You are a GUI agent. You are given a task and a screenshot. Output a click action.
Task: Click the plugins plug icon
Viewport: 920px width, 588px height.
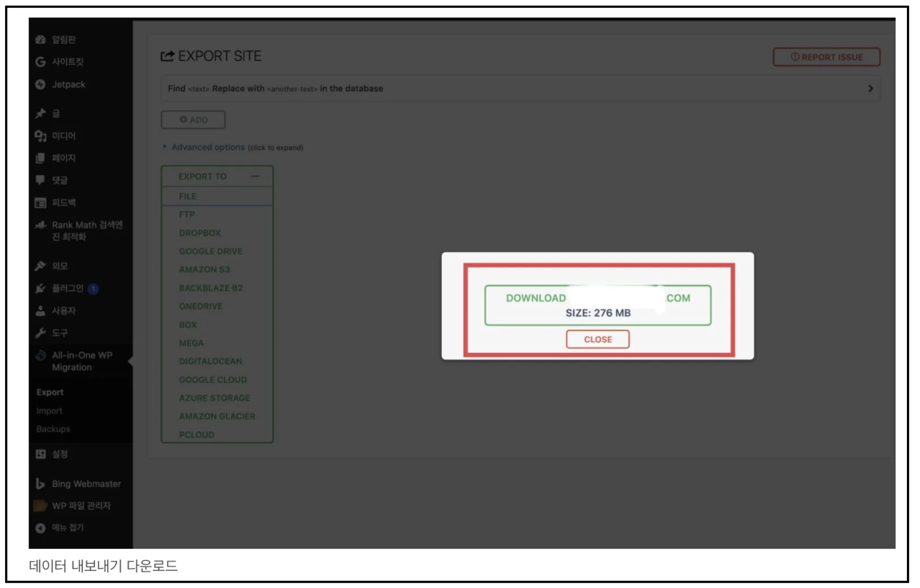(41, 288)
